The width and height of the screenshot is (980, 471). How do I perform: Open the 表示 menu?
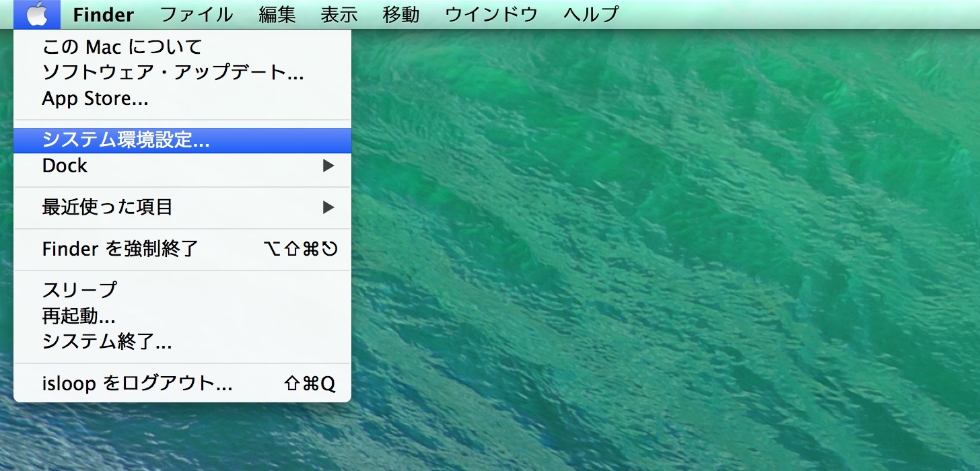coord(339,14)
